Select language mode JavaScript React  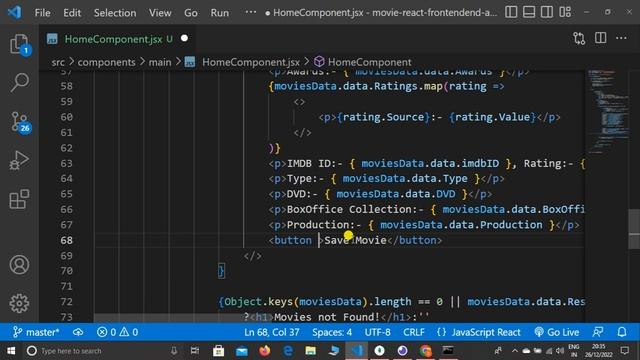(478, 332)
